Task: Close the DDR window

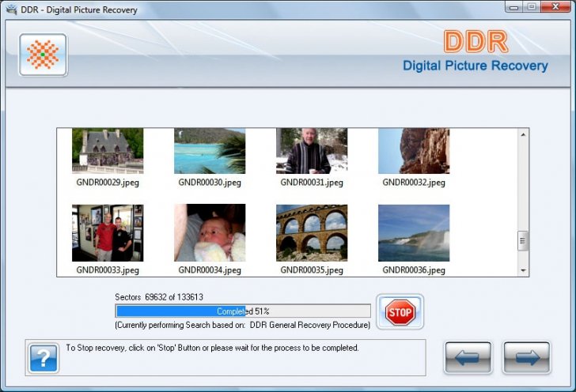Action: coord(555,7)
